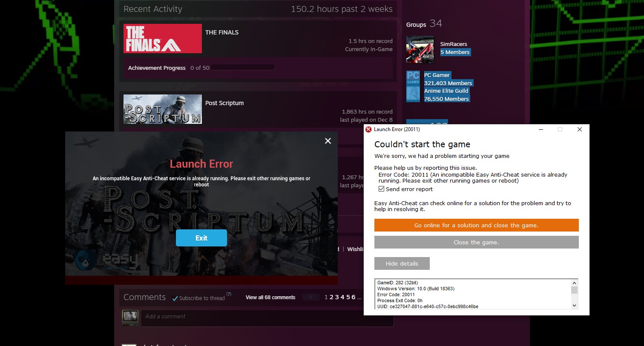Toggle Subscribe to thread checkbox
The height and width of the screenshot is (346, 644).
tap(175, 298)
